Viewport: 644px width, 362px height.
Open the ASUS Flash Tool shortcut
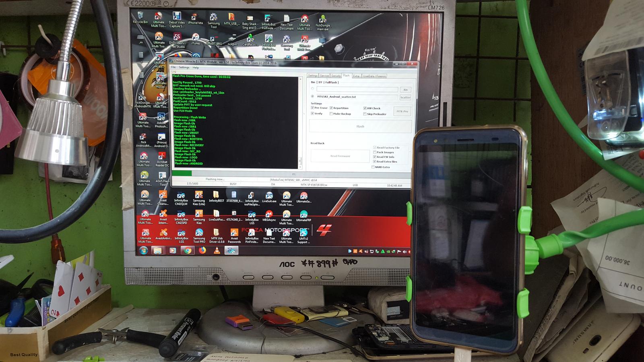(162, 179)
